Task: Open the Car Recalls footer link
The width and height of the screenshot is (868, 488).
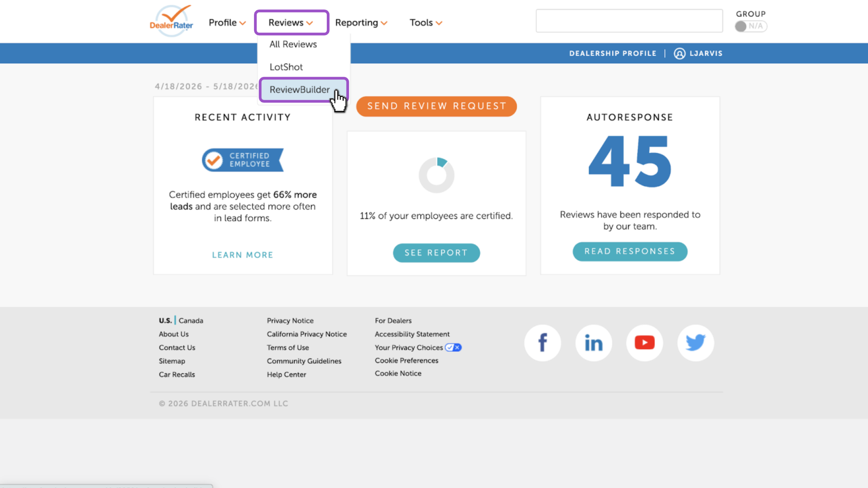Action: pos(177,375)
